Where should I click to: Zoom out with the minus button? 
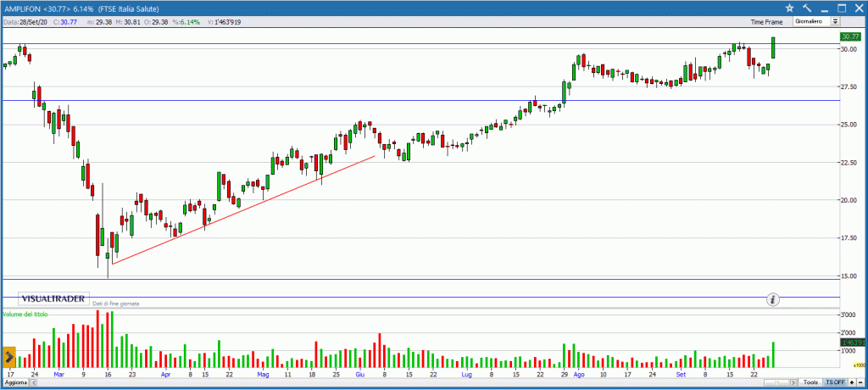[860, 383]
